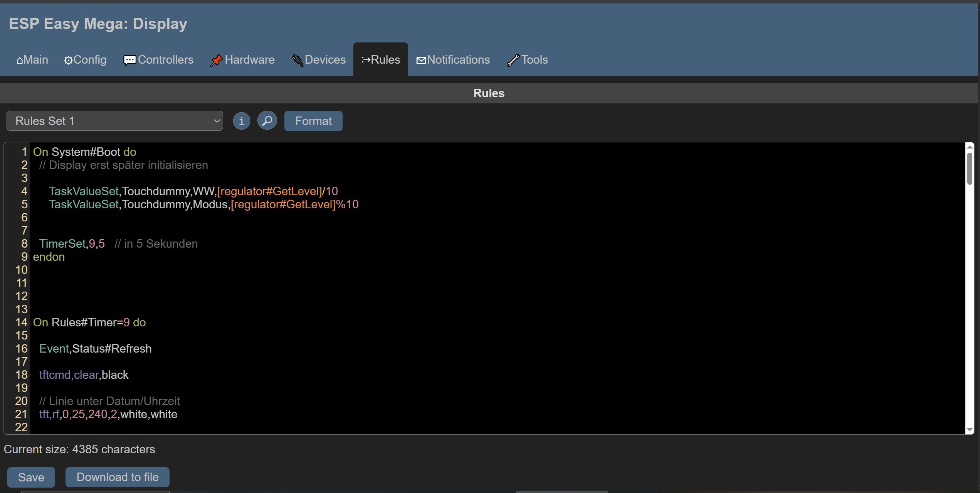Click editor scrollbar down arrow
The width and height of the screenshot is (980, 493).
click(970, 430)
